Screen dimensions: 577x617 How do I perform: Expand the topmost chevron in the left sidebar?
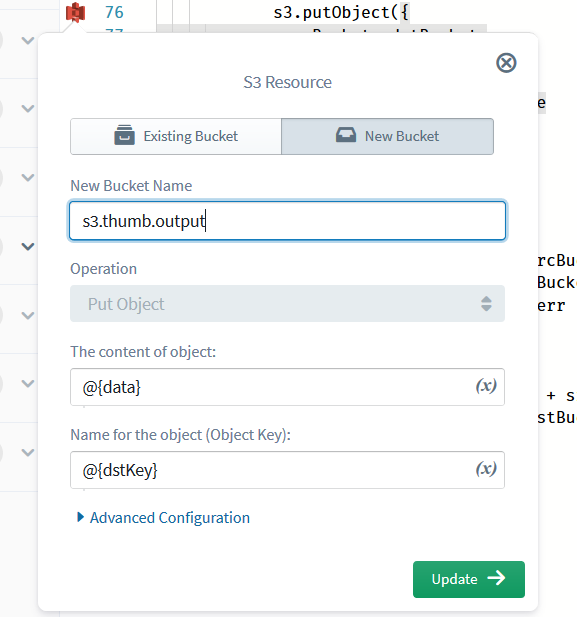[28, 40]
